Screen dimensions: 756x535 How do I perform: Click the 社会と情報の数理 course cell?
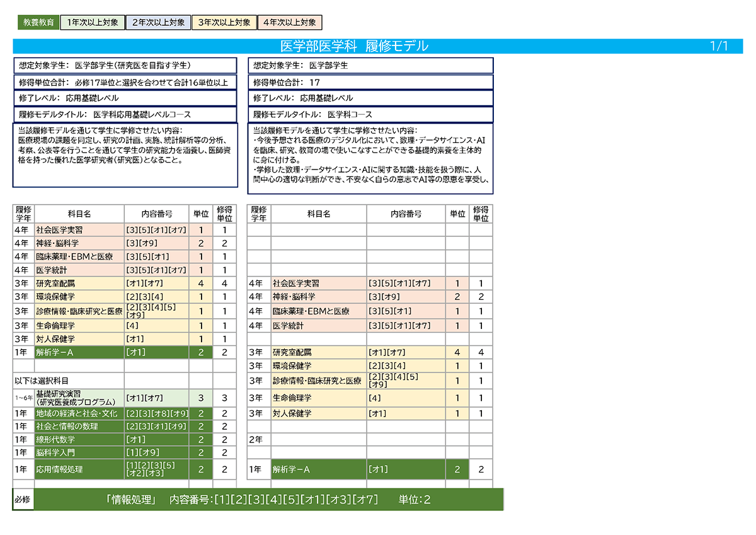[x=79, y=427]
